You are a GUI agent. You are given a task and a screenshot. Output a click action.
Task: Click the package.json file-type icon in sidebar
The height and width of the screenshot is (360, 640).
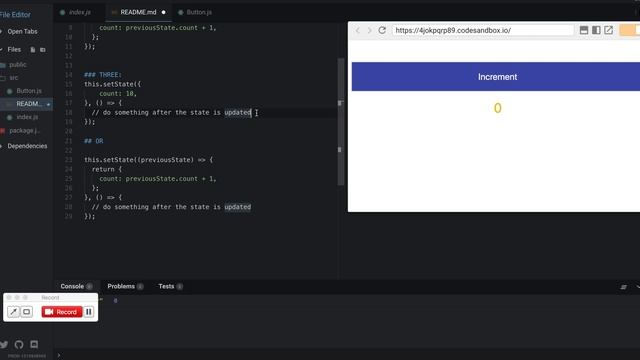(2, 131)
